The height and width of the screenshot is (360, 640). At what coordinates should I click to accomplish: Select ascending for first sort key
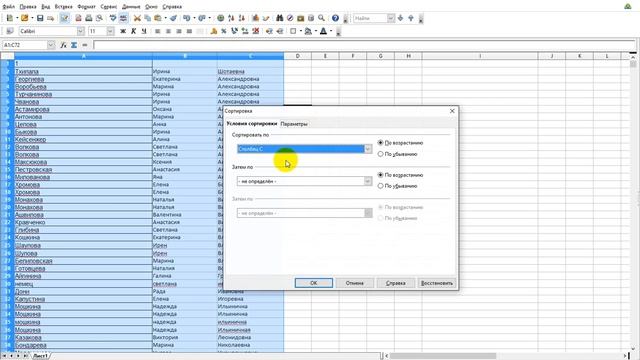click(x=380, y=143)
